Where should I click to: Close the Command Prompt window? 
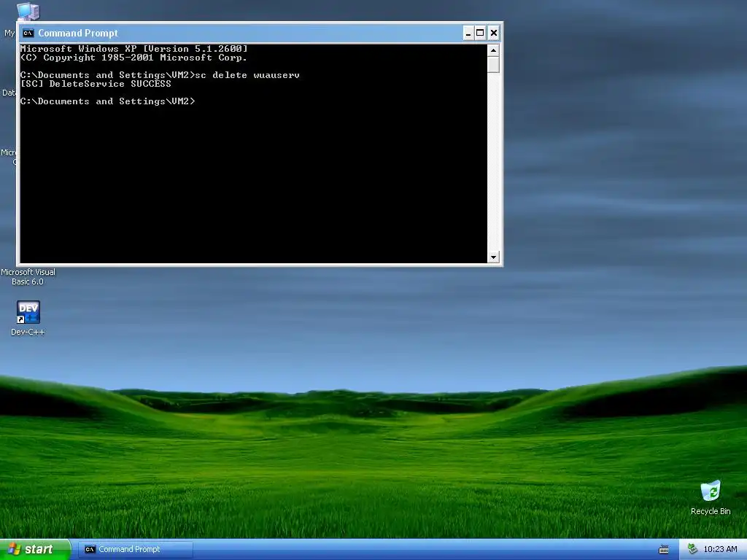click(x=494, y=33)
